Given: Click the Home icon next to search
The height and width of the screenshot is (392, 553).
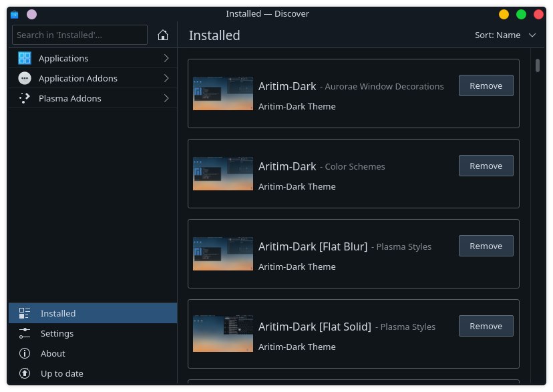Looking at the screenshot, I should (x=162, y=35).
